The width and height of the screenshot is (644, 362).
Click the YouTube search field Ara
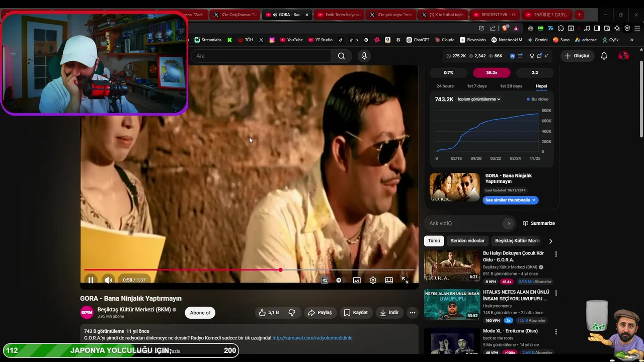(x=261, y=56)
